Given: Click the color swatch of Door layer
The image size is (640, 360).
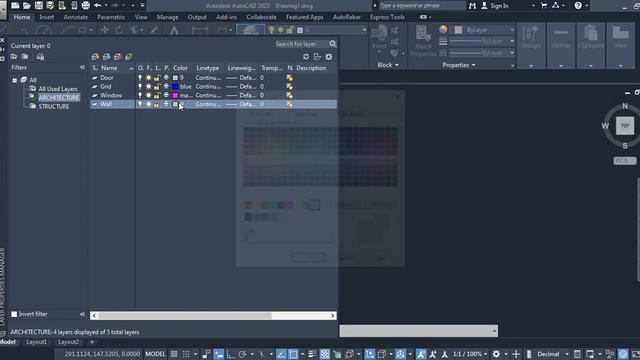Looking at the screenshot, I should pos(176,78).
